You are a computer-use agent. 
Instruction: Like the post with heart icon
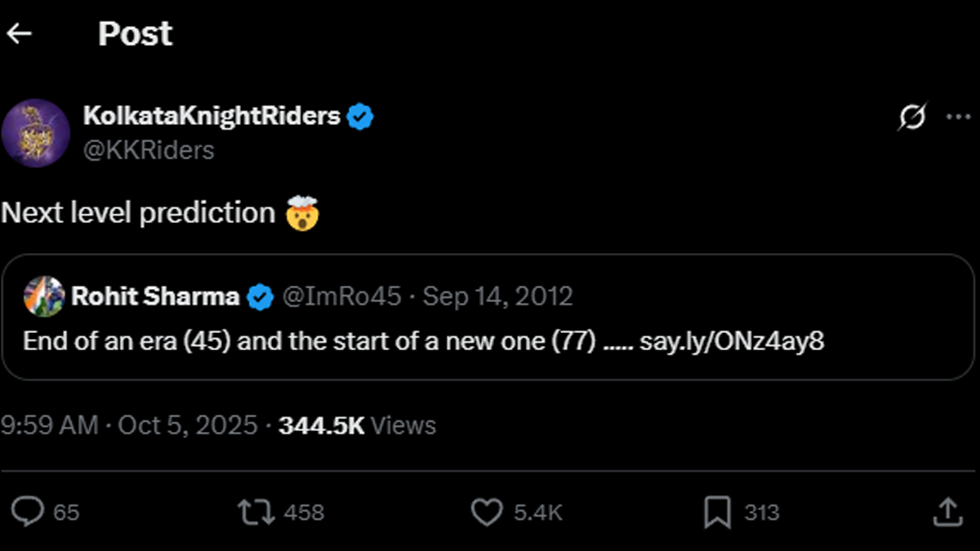coord(487,512)
